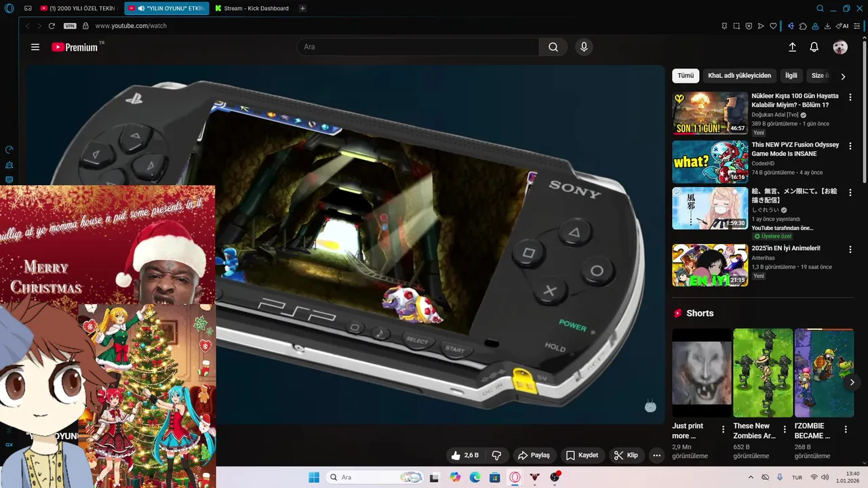The height and width of the screenshot is (488, 868).
Task: Like the video with 2,6 B thumbs up
Action: pos(465,455)
